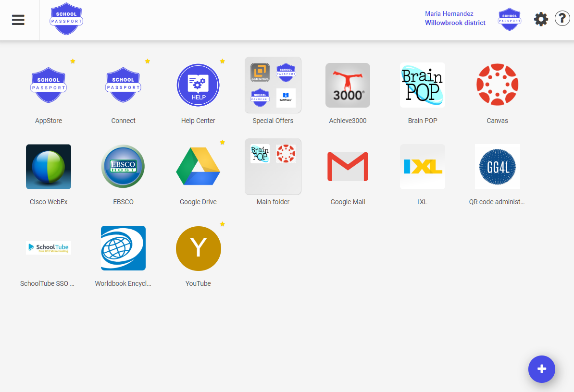Open the hamburger menu
Screen dimensions: 574x392
pos(18,20)
